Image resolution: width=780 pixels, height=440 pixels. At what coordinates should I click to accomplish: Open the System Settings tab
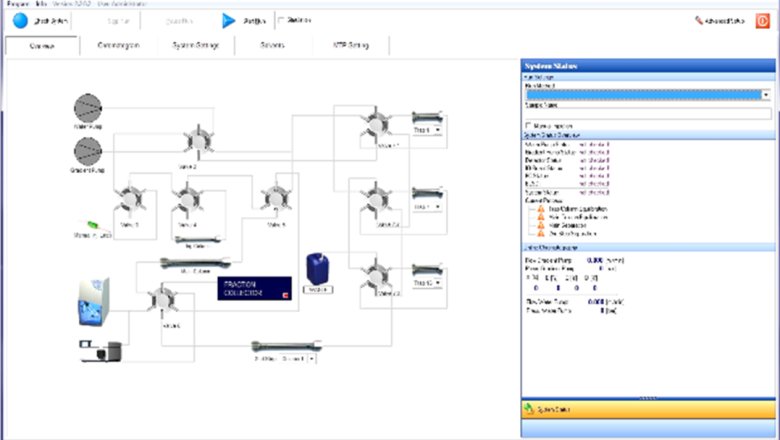pyautogui.click(x=195, y=45)
